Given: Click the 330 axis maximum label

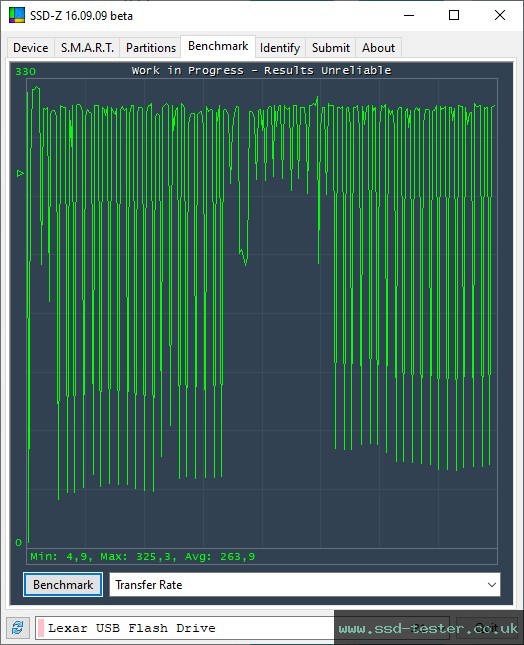Looking at the screenshot, I should click(x=26, y=72).
